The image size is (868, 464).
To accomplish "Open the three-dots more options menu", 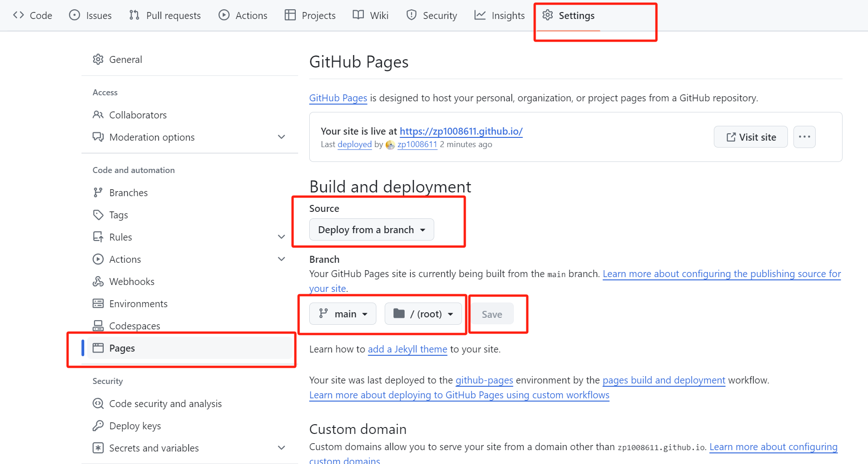I will click(805, 137).
